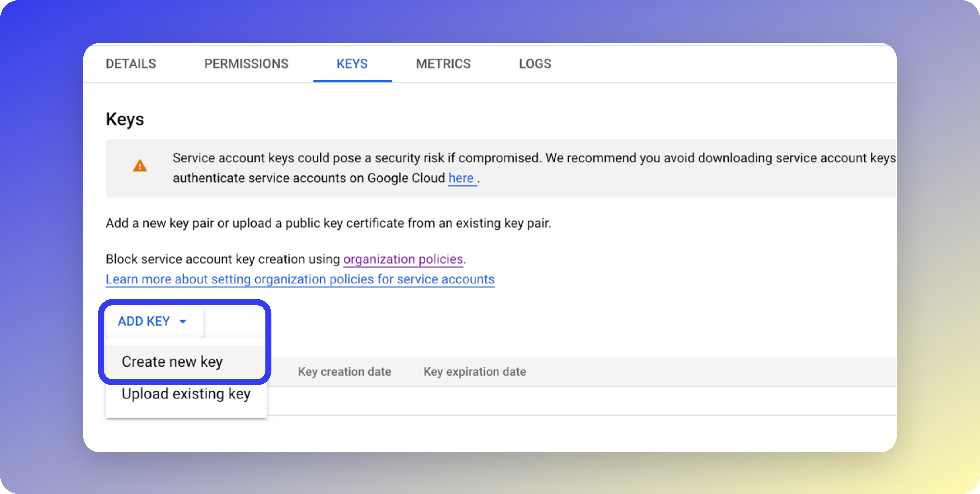Open the ADD KEY button menu

(144, 322)
